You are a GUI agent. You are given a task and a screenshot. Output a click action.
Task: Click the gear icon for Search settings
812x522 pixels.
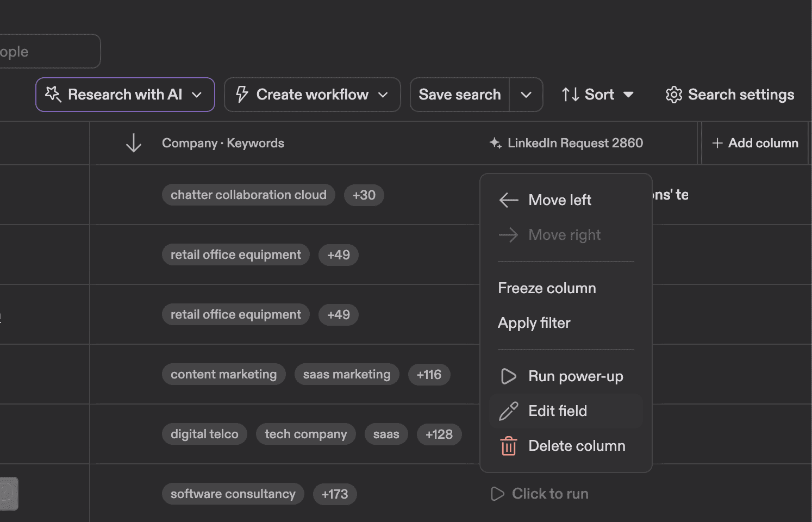pyautogui.click(x=674, y=95)
